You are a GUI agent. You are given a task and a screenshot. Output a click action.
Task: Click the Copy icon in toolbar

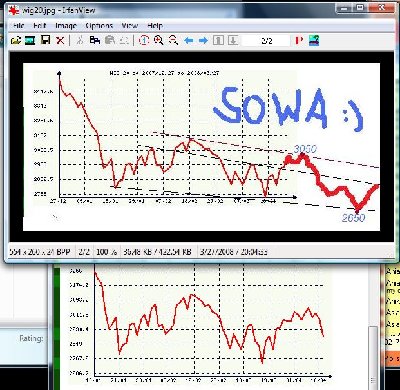(x=95, y=40)
